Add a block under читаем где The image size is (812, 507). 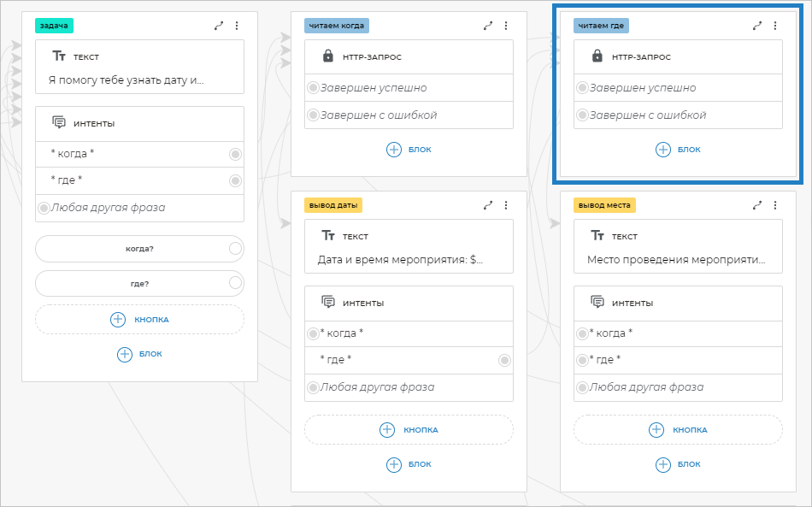(678, 150)
